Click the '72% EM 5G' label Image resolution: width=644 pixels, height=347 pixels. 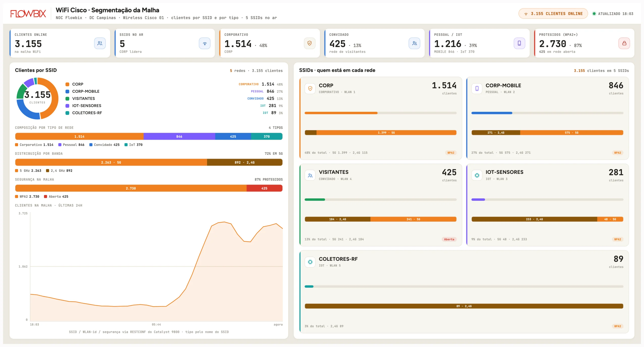pos(274,154)
